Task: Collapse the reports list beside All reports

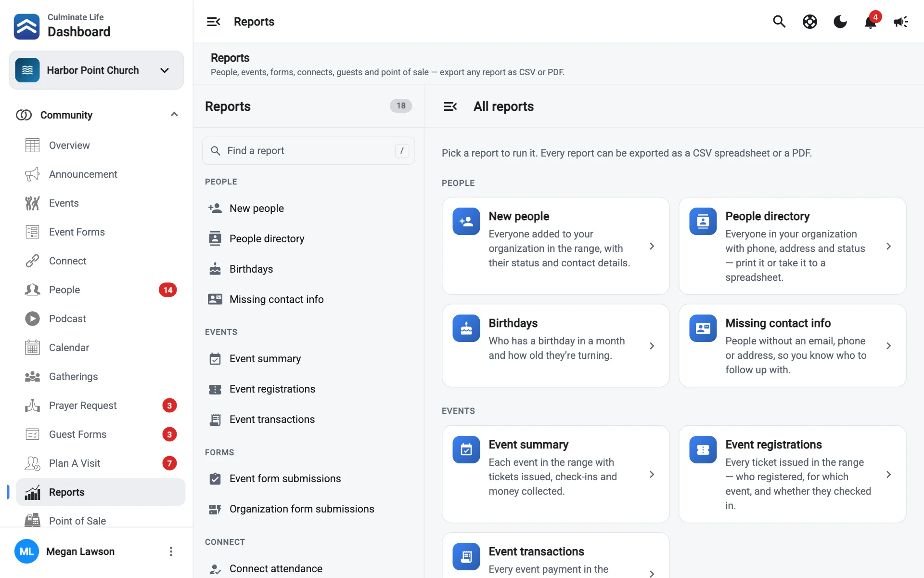Action: tap(450, 106)
